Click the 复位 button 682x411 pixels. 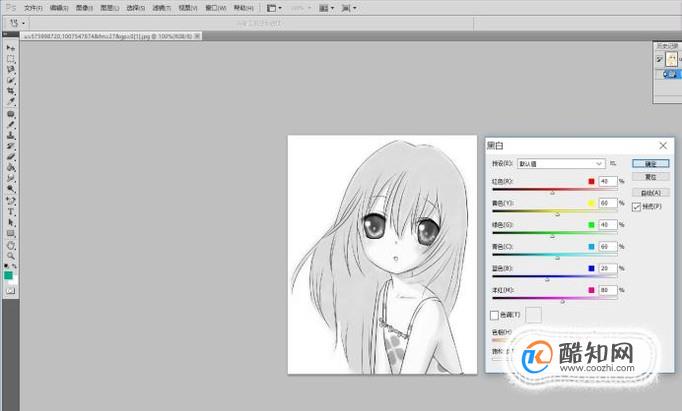pyautogui.click(x=651, y=177)
